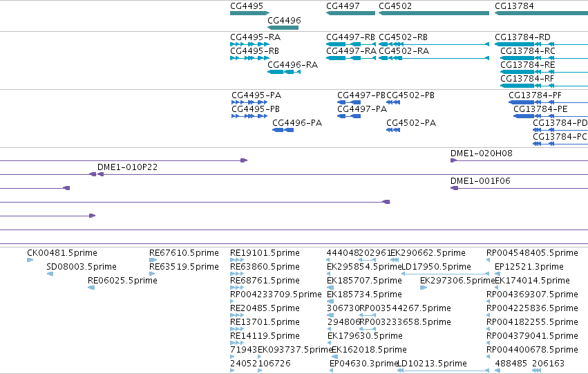Click the EP04630.3prime label
Screen dimensions: 588x374
pyautogui.click(x=363, y=364)
